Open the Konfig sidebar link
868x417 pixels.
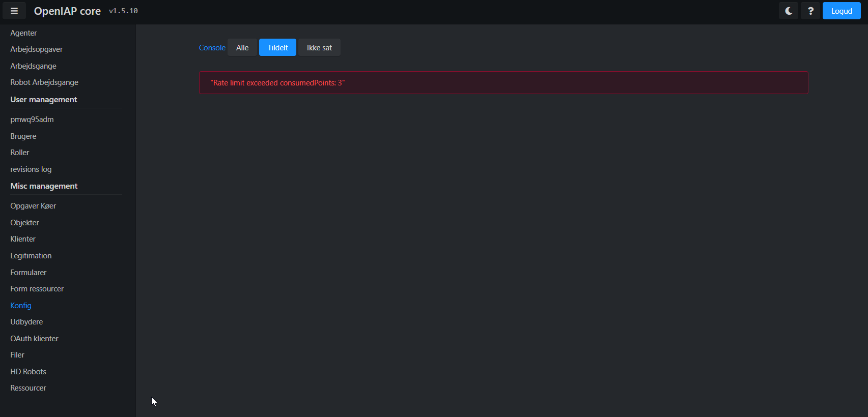click(21, 306)
